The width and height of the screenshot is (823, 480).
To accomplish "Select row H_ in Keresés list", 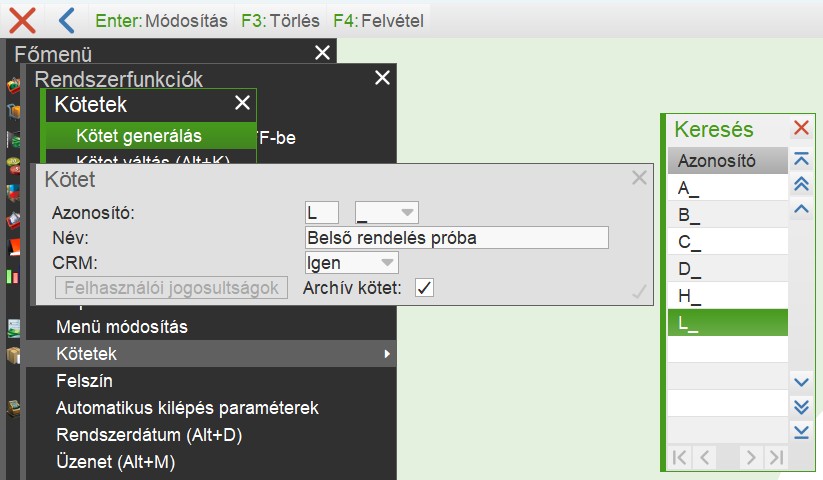I will [x=727, y=296].
